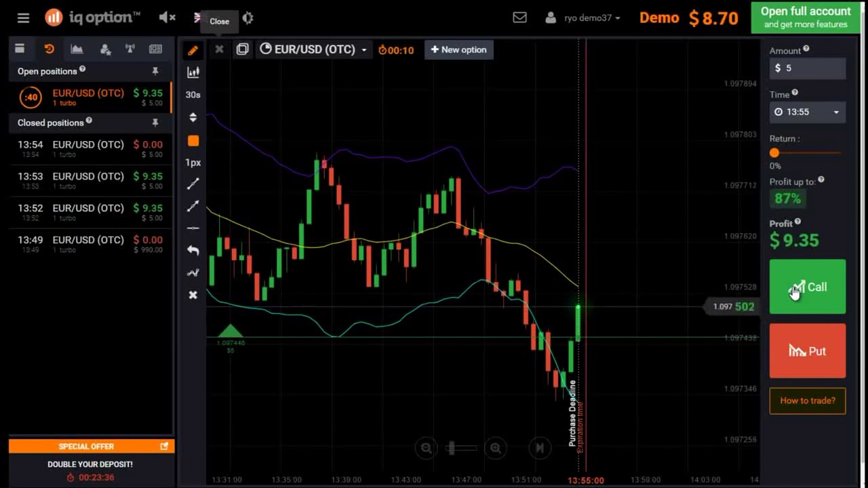Screen dimensions: 868x488
Task: Adjust the Return slider handle
Action: coord(774,153)
